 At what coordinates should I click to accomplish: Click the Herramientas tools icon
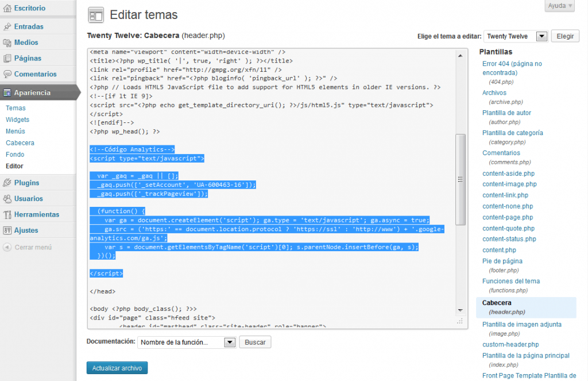click(x=7, y=214)
